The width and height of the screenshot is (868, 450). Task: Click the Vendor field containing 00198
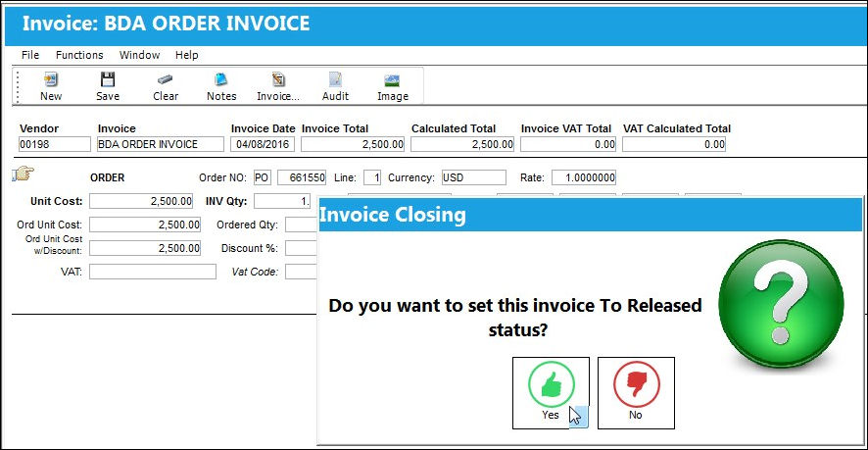point(55,144)
